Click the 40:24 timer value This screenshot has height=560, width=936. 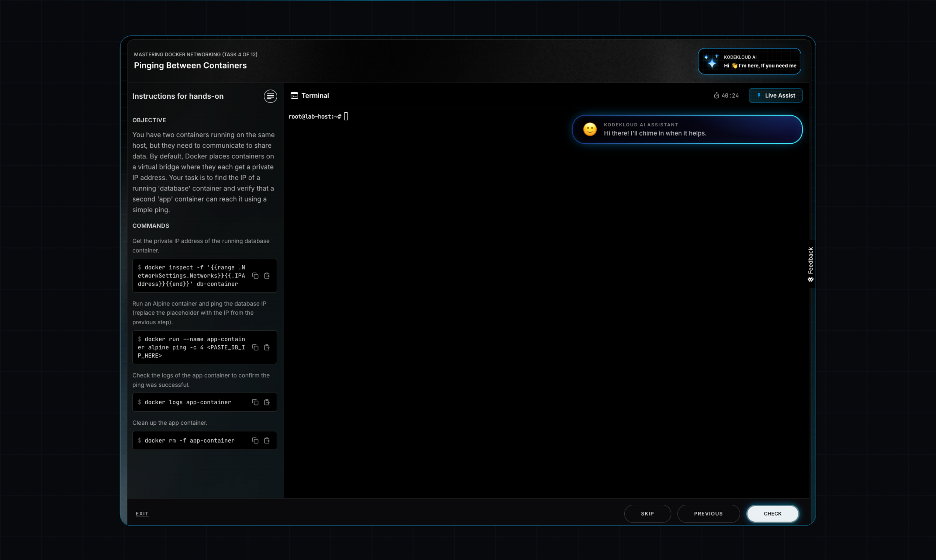pos(730,96)
